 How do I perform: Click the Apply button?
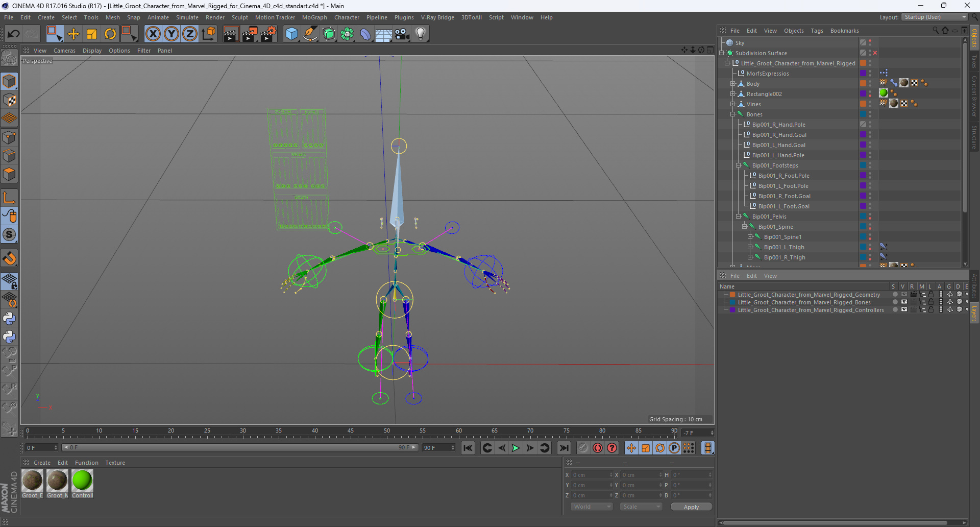click(x=691, y=507)
